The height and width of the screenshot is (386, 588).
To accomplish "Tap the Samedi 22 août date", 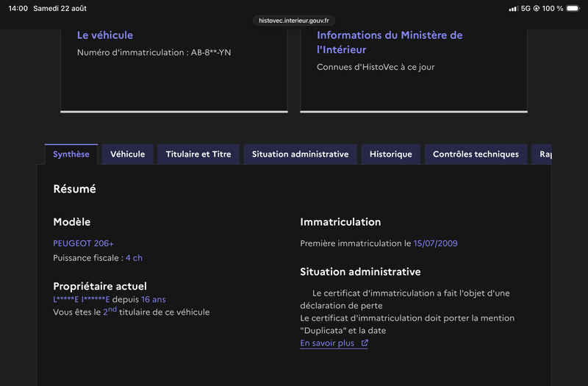I will [60, 8].
